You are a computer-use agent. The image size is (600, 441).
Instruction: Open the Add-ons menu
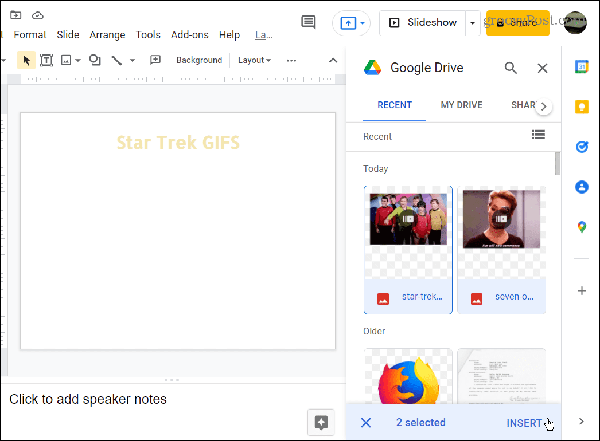point(190,35)
